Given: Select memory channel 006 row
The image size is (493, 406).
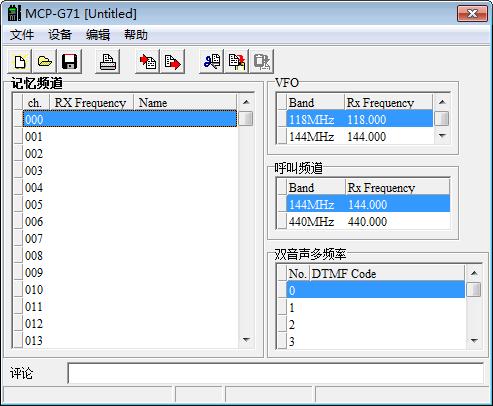Looking at the screenshot, I should (130, 221).
